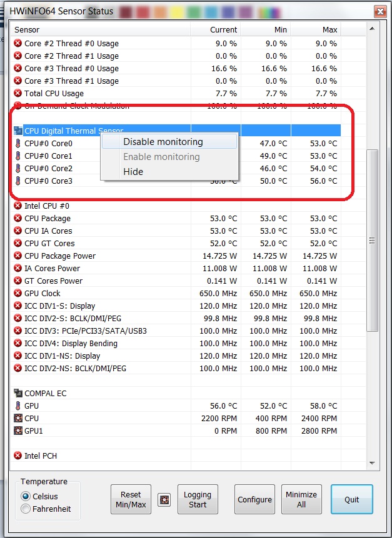Click thermometer icon of COMPAL EC GPU
Image resolution: width=392 pixels, height=538 pixels.
18,406
